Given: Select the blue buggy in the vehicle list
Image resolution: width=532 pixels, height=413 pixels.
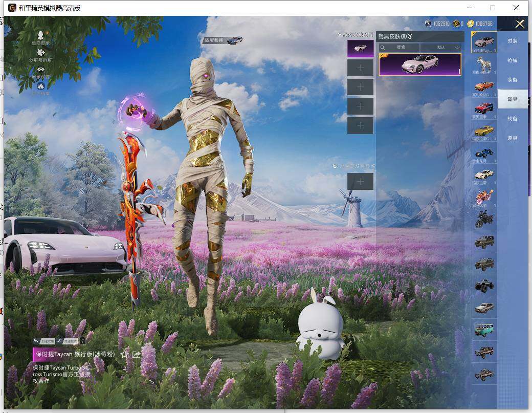Looking at the screenshot, I should (484, 153).
